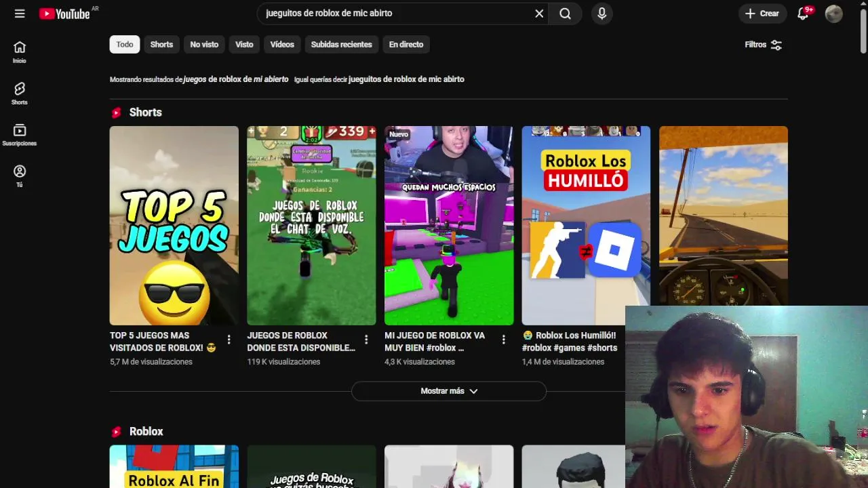Open the account avatar menu

[x=833, y=14]
